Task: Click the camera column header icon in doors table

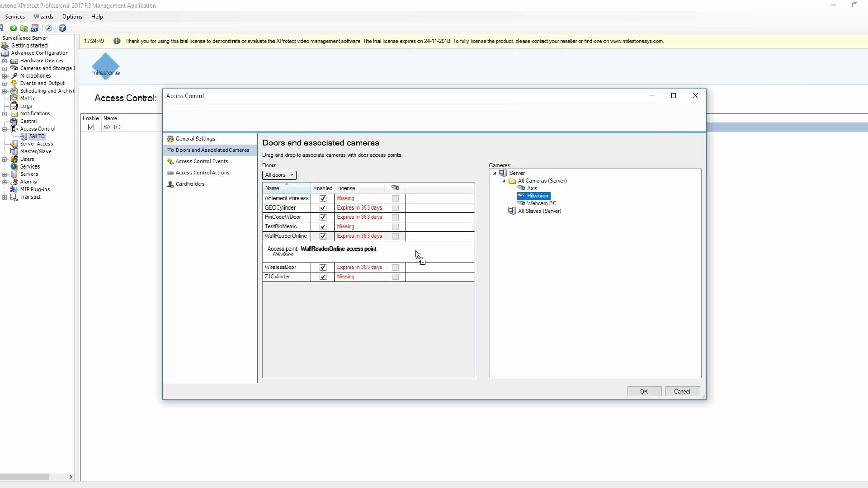Action: point(395,188)
